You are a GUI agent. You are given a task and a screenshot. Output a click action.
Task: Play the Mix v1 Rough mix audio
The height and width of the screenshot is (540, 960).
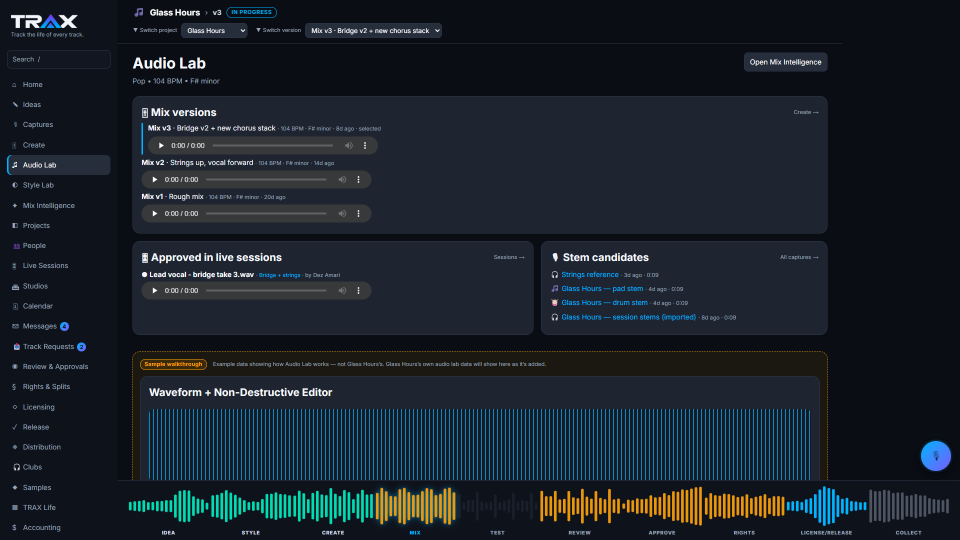coord(154,214)
